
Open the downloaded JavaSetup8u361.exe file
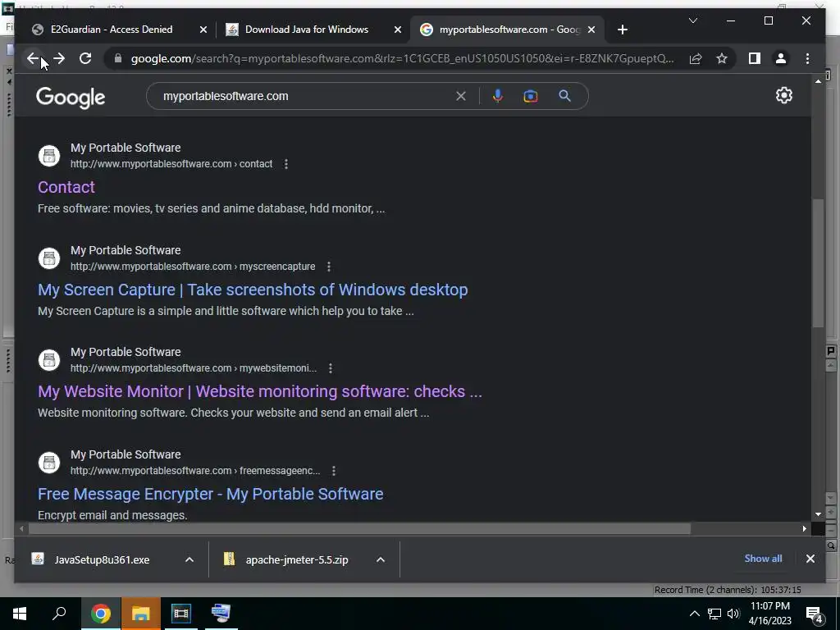pos(102,559)
